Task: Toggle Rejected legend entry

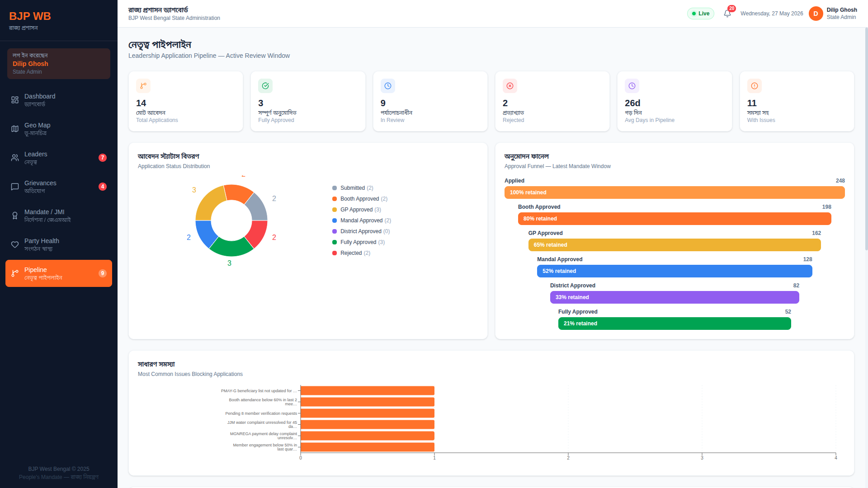Action: 351,253
